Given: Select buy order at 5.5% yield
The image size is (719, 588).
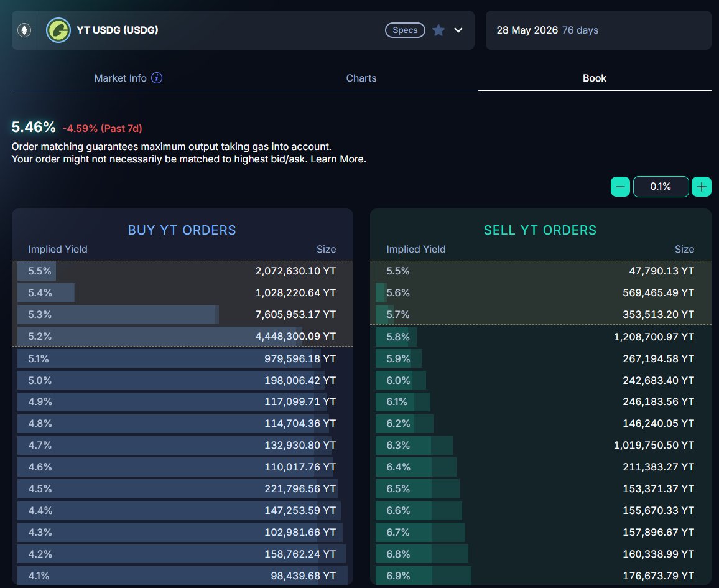Looking at the screenshot, I should point(182,271).
